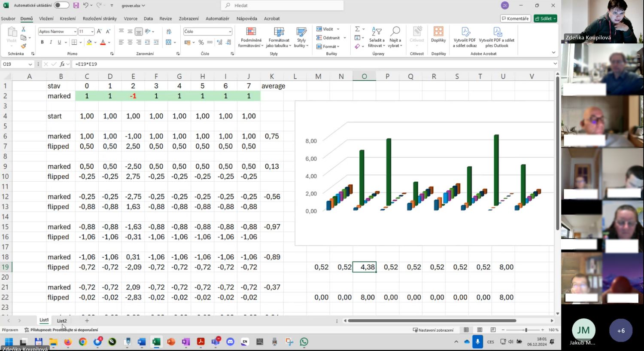Toggle italic text formatting
Screen dimensions: 644x351
pos(51,42)
